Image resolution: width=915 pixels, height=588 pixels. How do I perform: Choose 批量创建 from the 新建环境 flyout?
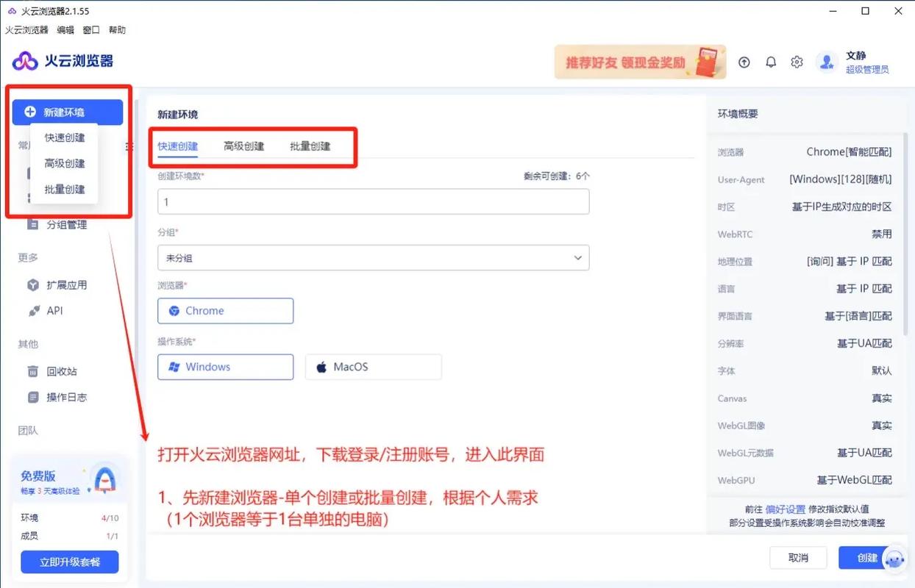tap(64, 189)
